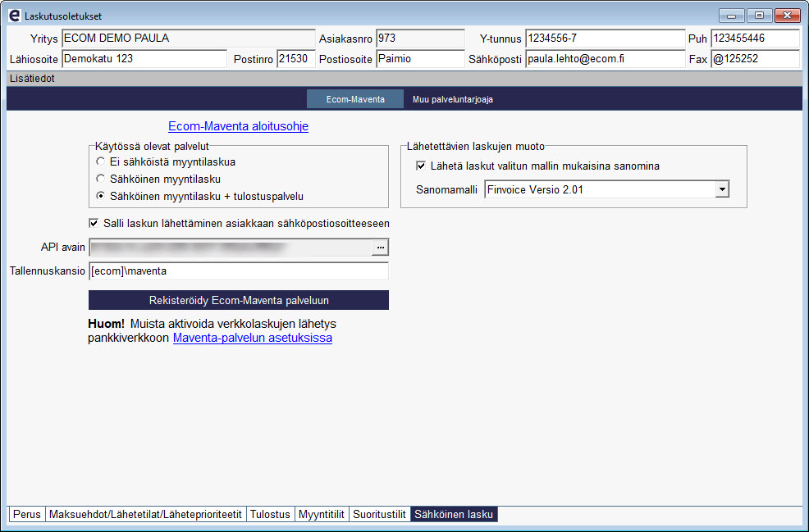
Task: Open the Myyntitilit bottom tab
Action: point(322,515)
